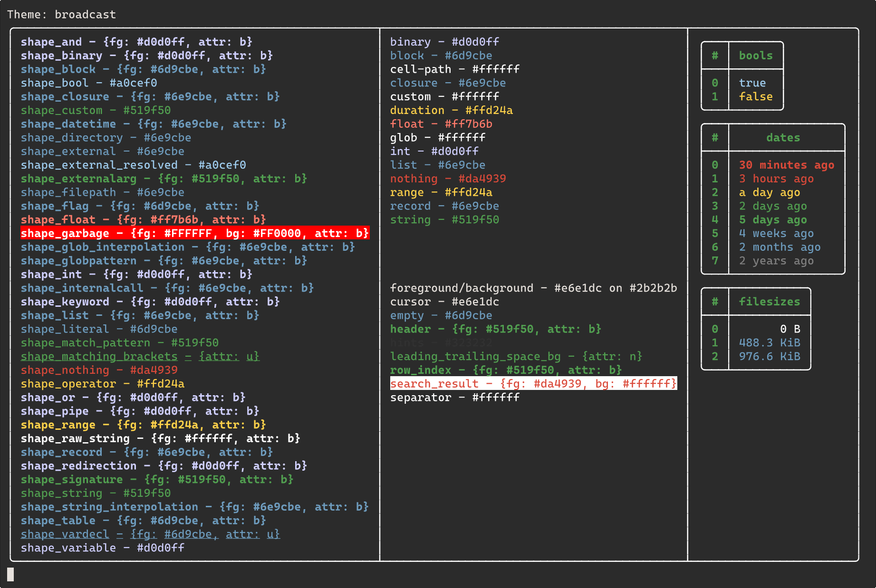Click the shape_directory line
The image size is (876, 588).
point(106,138)
